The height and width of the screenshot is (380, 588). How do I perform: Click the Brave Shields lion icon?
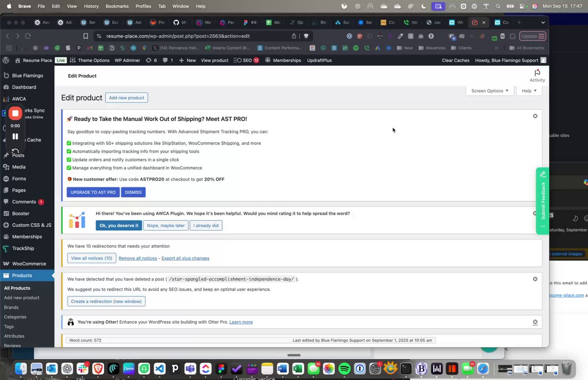306,36
